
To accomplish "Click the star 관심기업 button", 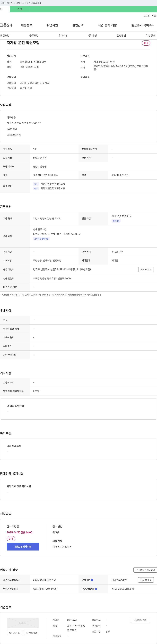I will (x=15, y=633).
